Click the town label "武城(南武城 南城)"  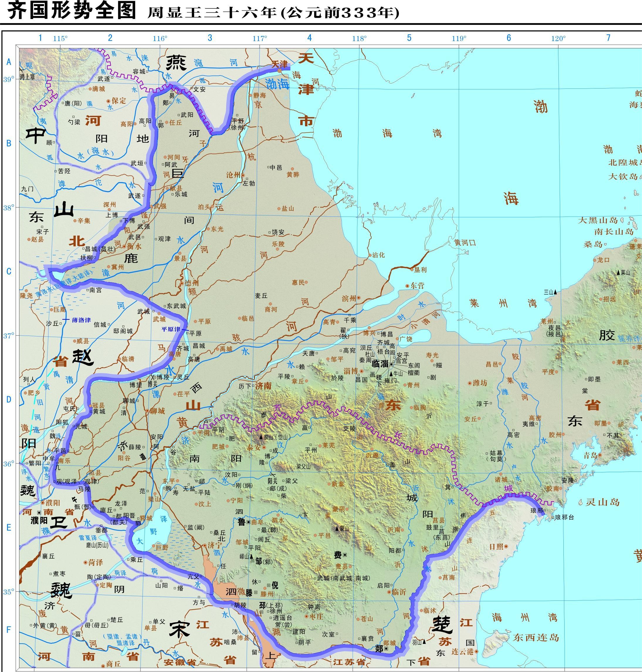pyautogui.click(x=343, y=578)
